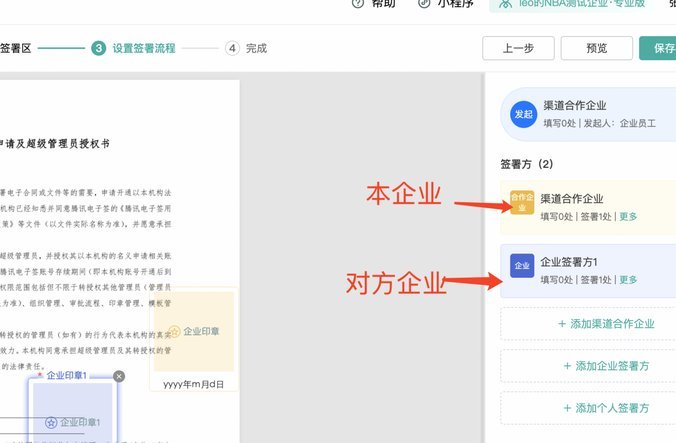Click the 帮助 help icon

pos(358,3)
